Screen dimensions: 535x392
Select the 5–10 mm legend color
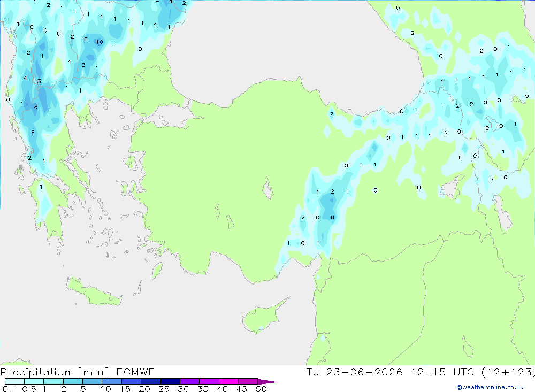click(x=93, y=381)
